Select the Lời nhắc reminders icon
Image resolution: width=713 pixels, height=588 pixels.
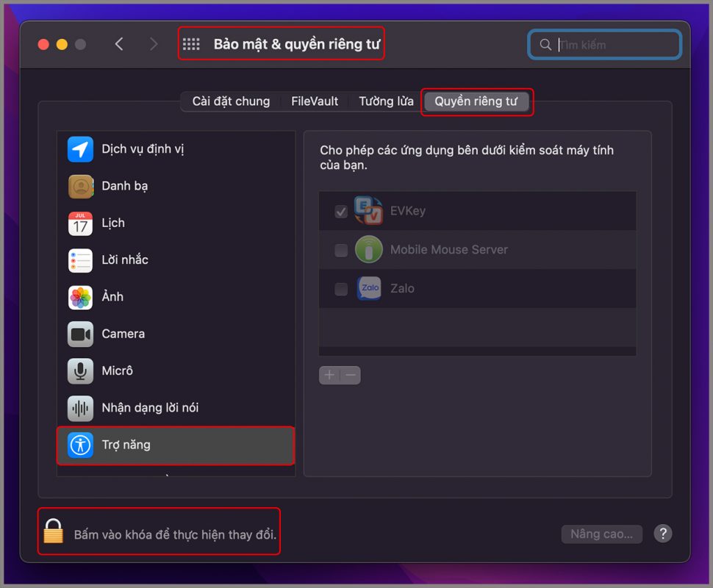81,260
